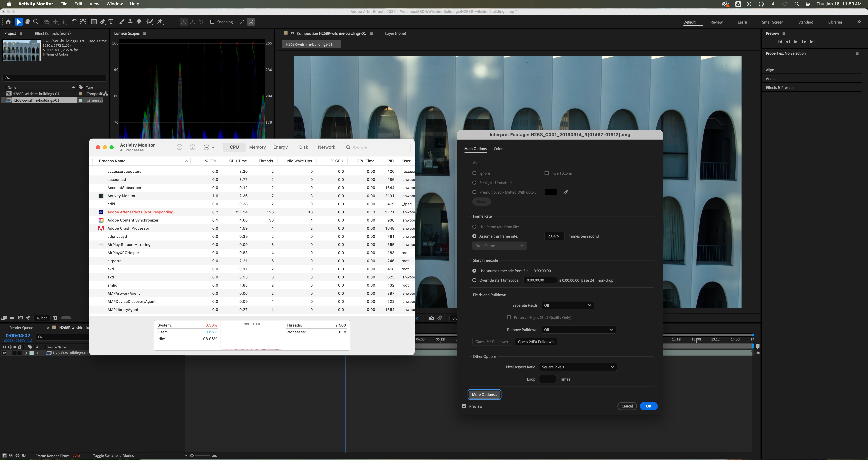
Task: Select Use frame rate from file radio
Action: pyautogui.click(x=475, y=227)
